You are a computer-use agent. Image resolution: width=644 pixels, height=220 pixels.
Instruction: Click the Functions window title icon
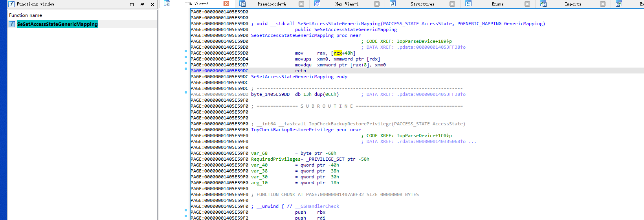point(11,4)
